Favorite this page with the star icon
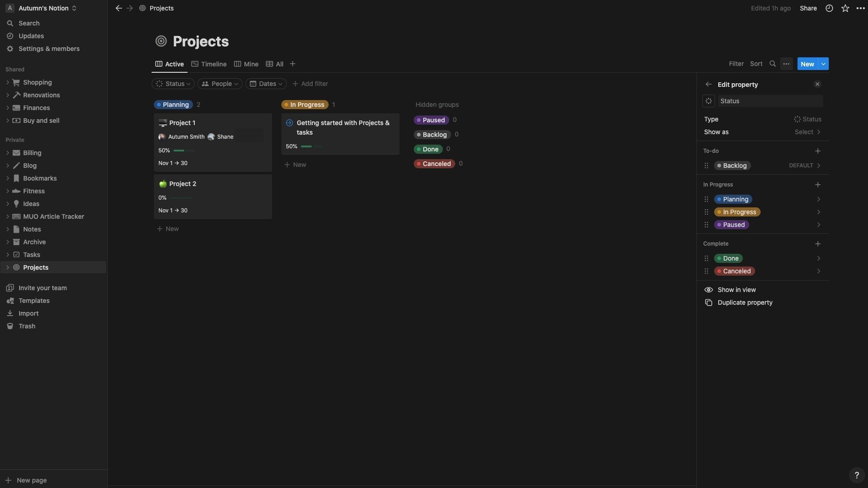This screenshot has height=488, width=868. click(x=845, y=8)
